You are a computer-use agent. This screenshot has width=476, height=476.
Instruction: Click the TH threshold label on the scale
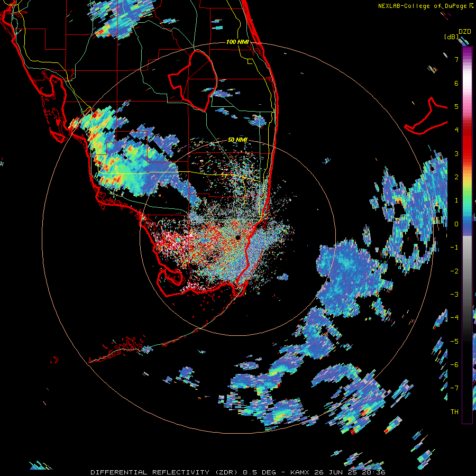click(454, 412)
